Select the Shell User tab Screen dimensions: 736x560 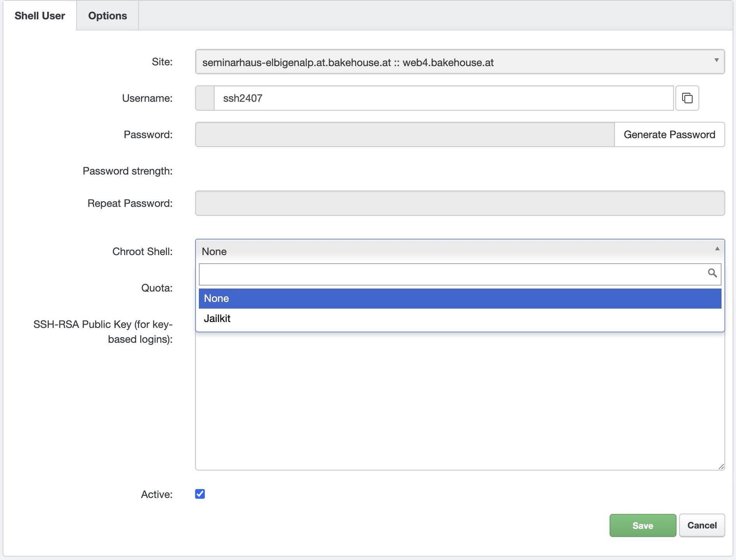(40, 16)
